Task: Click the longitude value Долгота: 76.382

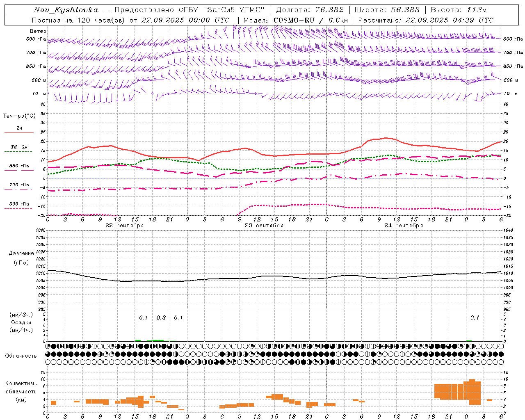Action: click(310, 10)
